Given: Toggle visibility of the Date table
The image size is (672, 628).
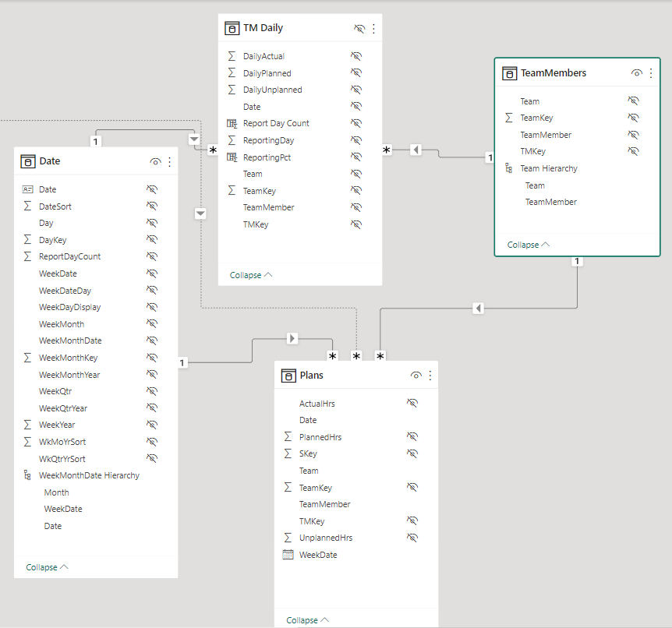Looking at the screenshot, I should click(156, 162).
